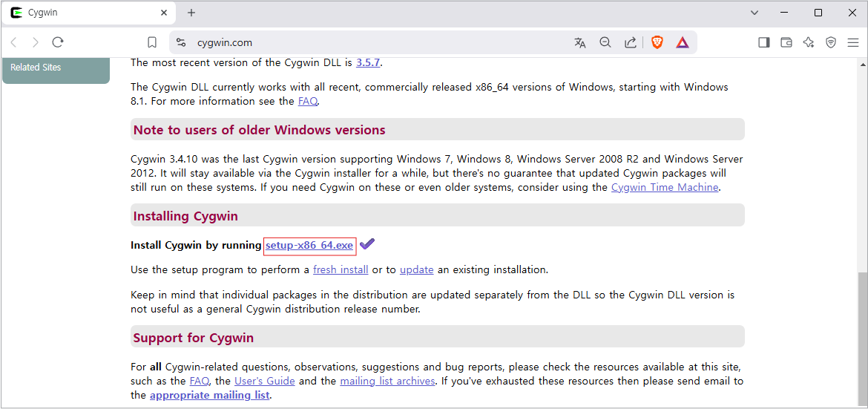Viewport: 868px width, 409px height.
Task: Toggle the browser sidebar panel
Action: [764, 42]
